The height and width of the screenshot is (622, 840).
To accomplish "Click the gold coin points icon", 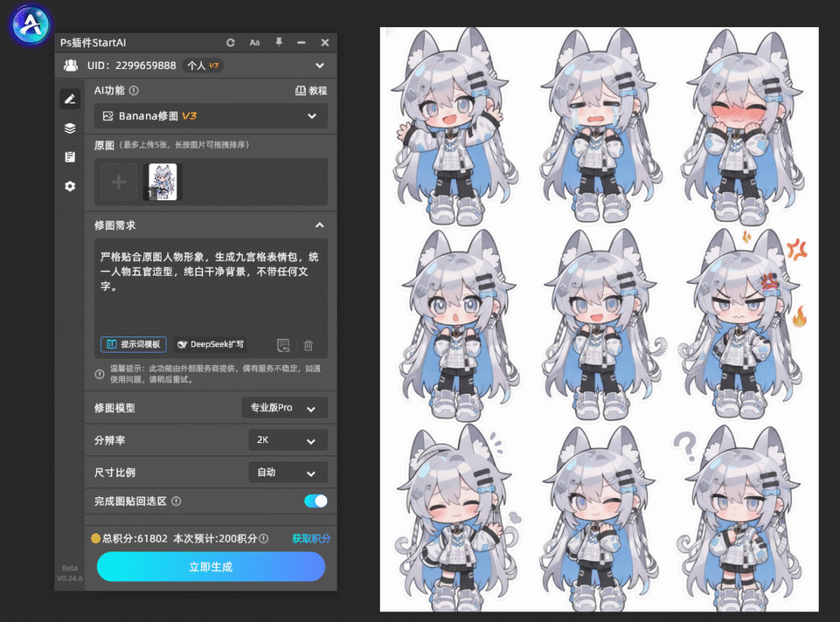I will click(96, 538).
